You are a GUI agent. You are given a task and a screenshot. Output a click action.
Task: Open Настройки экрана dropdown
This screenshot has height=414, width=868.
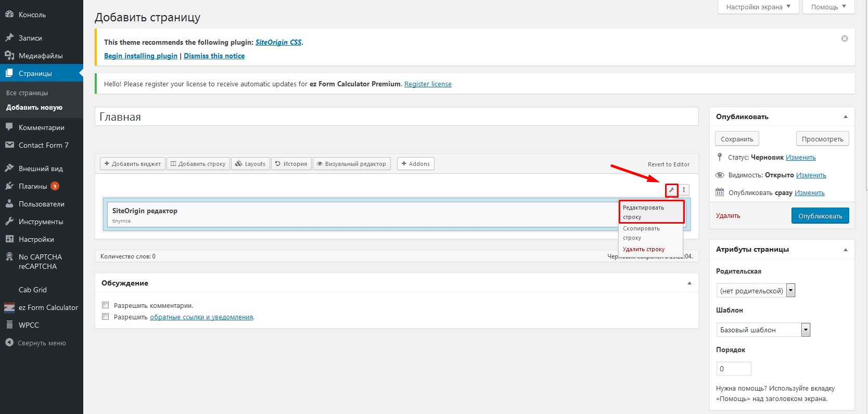pyautogui.click(x=758, y=7)
